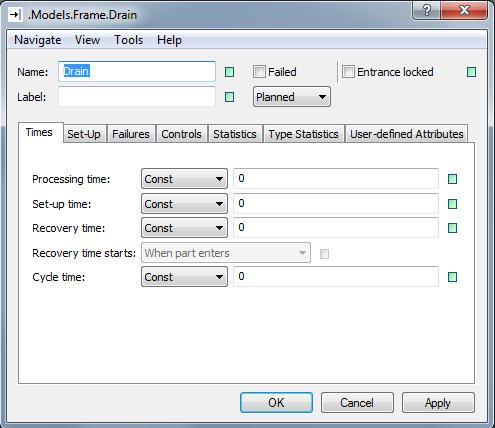Enable the Failed checkbox
This screenshot has height=428, width=495.
click(259, 72)
